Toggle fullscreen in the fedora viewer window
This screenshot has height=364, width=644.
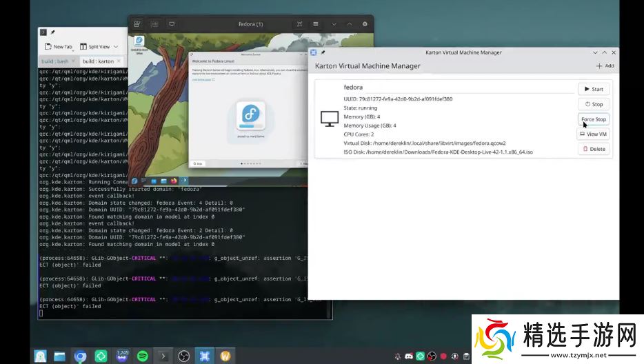pos(299,24)
